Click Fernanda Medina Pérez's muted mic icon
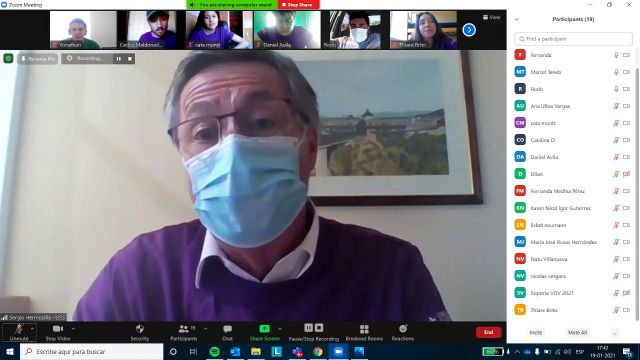The image size is (640, 360). [x=616, y=191]
